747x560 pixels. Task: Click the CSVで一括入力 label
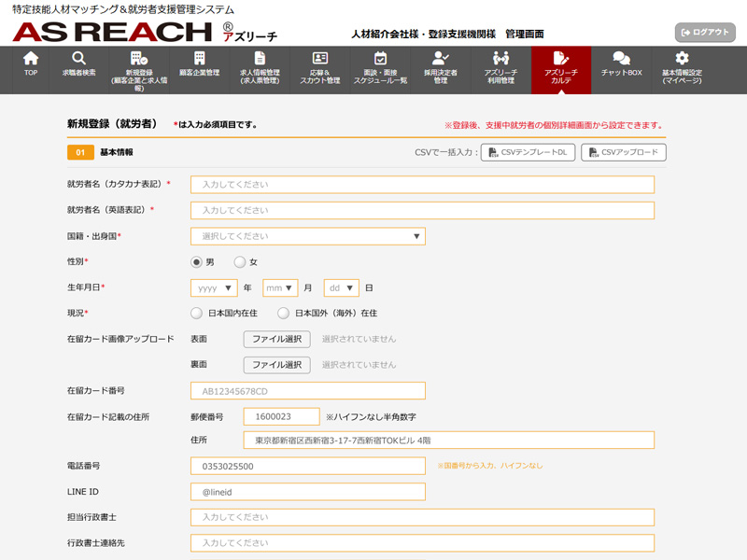coord(446,152)
